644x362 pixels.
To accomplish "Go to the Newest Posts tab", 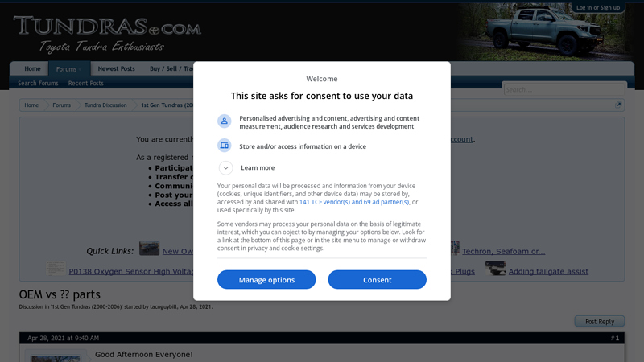I will [x=117, y=69].
